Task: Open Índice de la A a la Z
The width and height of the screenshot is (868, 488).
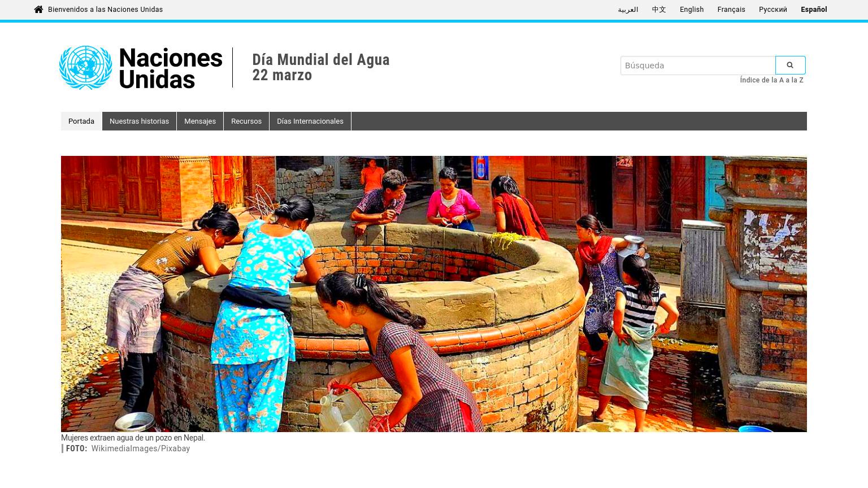Action: [771, 80]
